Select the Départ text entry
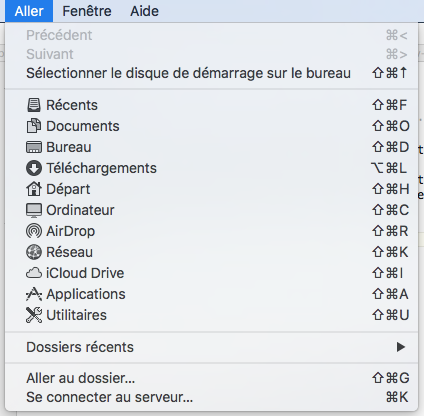Screen dimensions: 424x416 pyautogui.click(x=68, y=189)
